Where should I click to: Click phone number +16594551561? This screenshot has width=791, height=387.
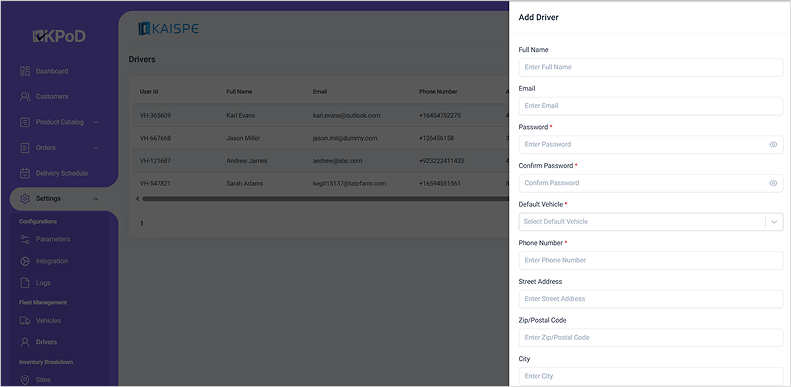[x=439, y=184]
